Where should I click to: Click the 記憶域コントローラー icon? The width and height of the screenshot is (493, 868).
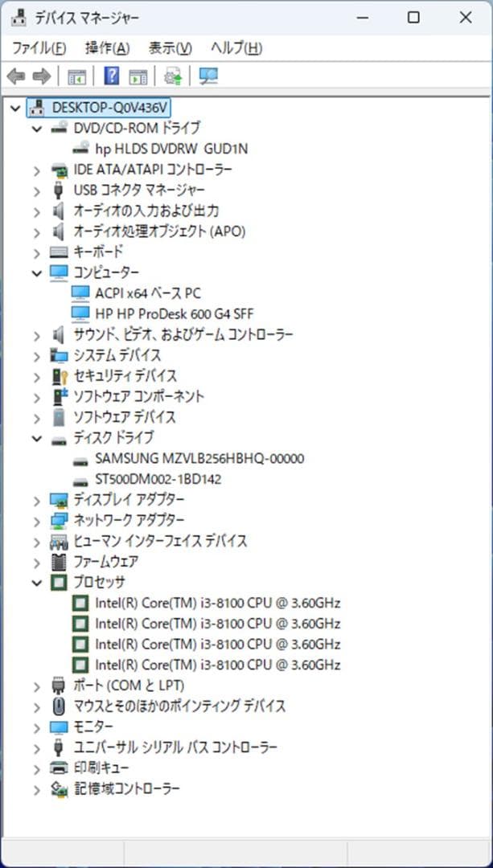[60, 789]
